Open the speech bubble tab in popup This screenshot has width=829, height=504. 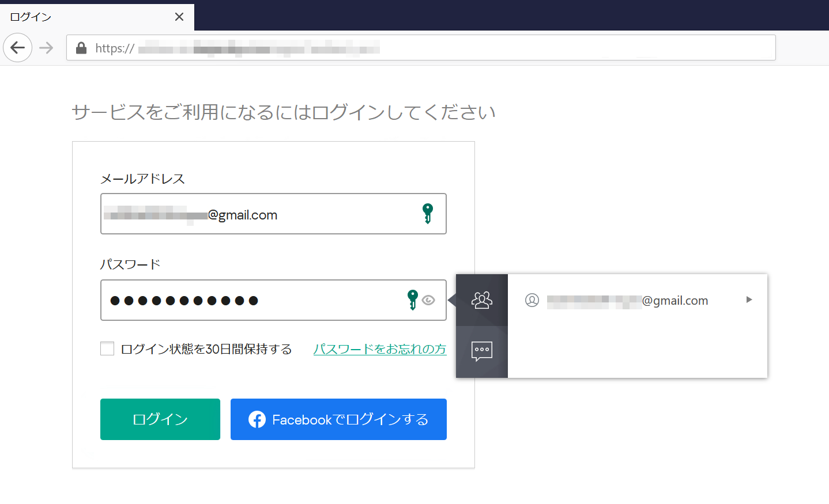click(x=482, y=351)
